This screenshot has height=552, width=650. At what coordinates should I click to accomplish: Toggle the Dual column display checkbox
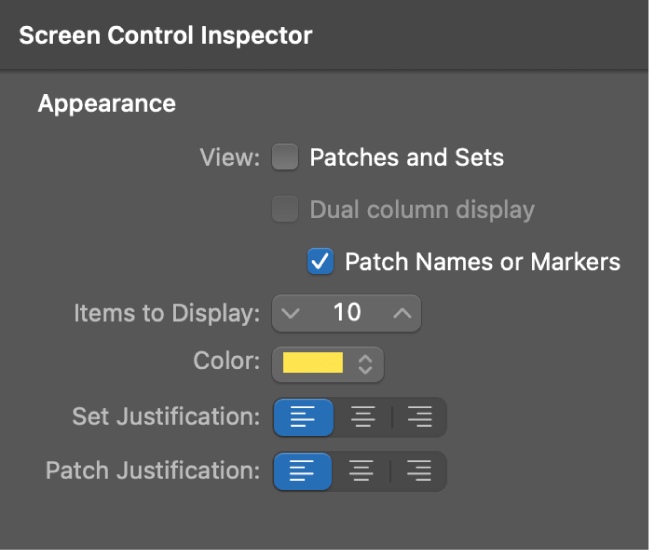(x=285, y=209)
